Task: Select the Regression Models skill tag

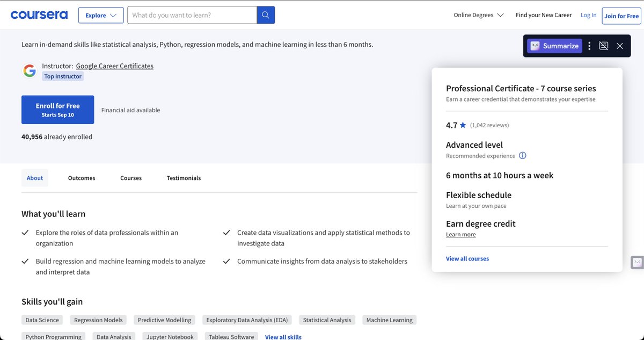Action: coord(98,320)
